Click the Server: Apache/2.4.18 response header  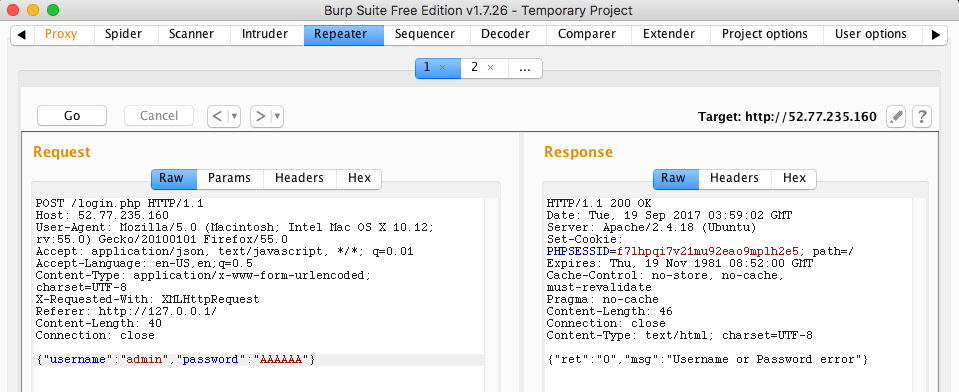pos(651,227)
